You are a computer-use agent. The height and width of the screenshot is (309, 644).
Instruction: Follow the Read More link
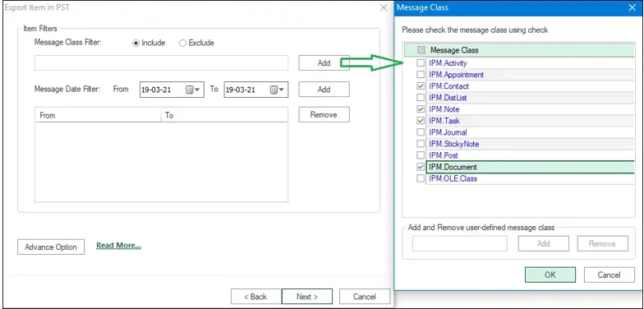pyautogui.click(x=118, y=245)
